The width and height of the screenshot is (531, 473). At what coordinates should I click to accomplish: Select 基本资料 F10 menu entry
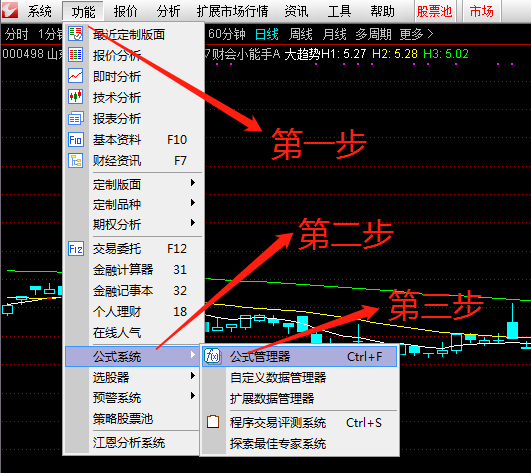[134, 139]
